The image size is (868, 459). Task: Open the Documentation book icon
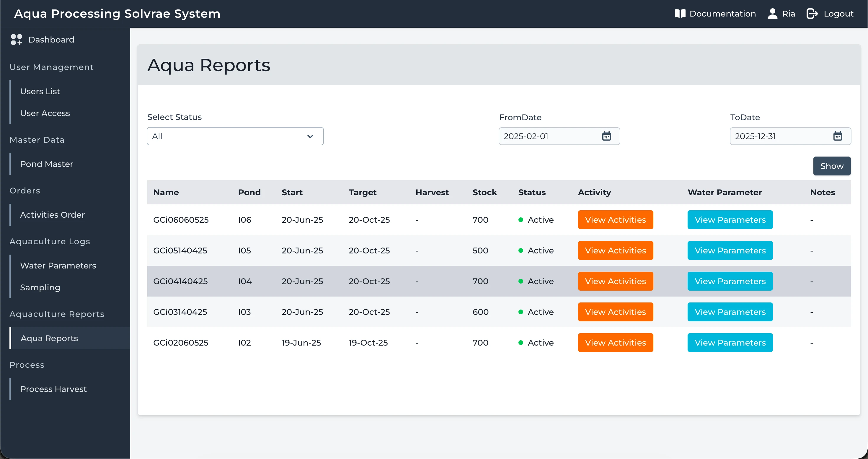(x=680, y=14)
